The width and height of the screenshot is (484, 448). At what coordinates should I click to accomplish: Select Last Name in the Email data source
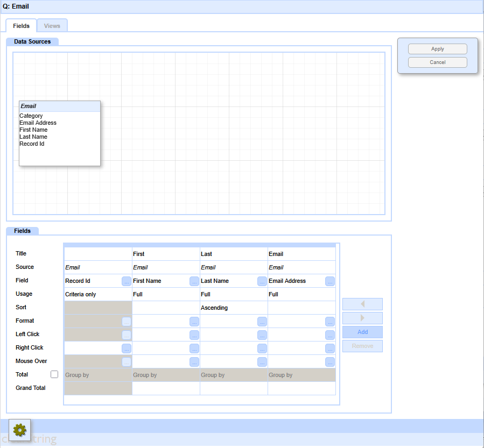[x=33, y=137]
